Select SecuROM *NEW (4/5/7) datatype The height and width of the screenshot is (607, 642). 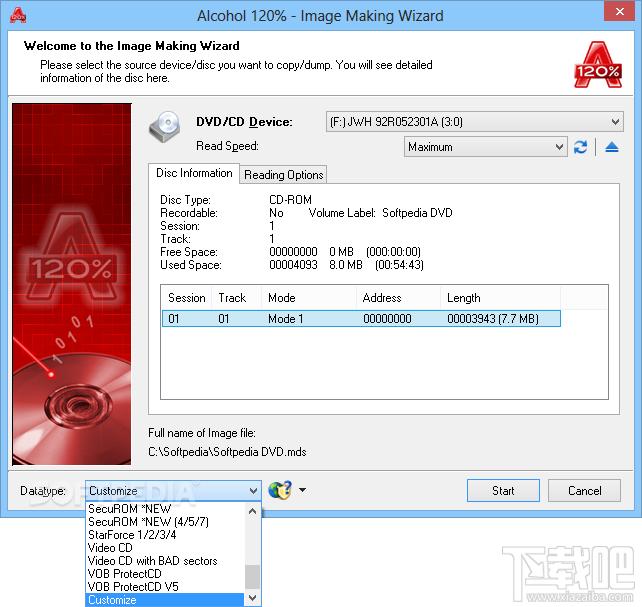click(x=165, y=522)
